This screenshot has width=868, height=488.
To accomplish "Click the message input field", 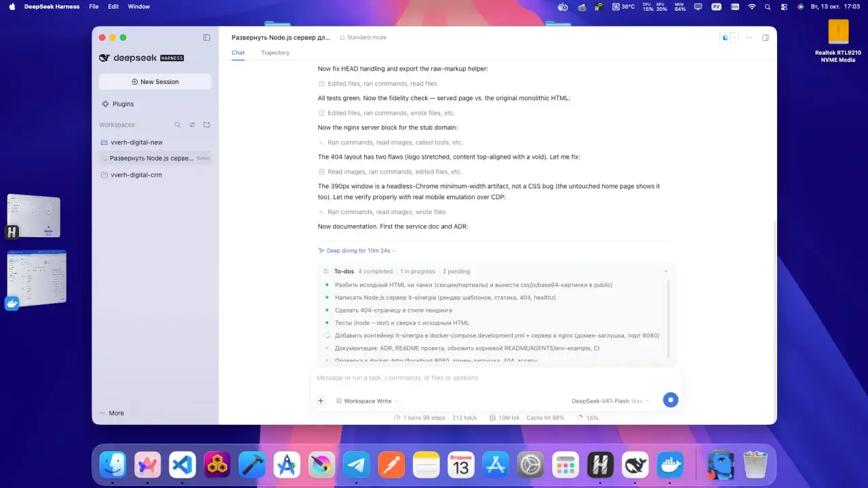I will tap(495, 378).
